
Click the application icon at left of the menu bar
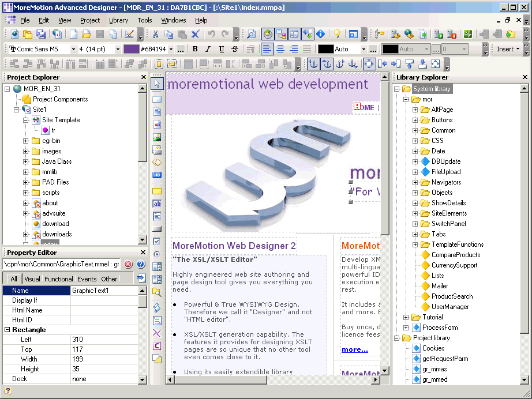click(11, 20)
